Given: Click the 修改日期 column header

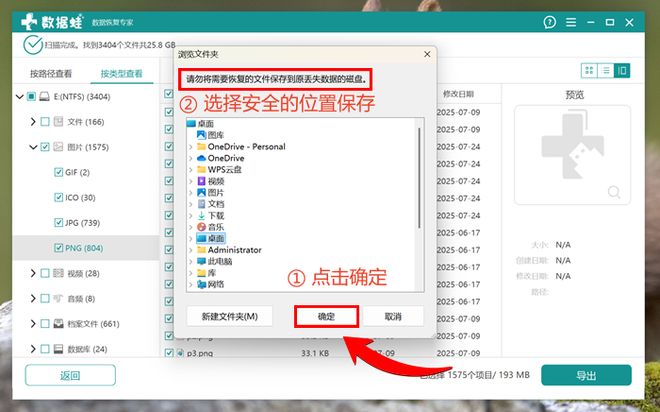Looking at the screenshot, I should pyautogui.click(x=458, y=94).
